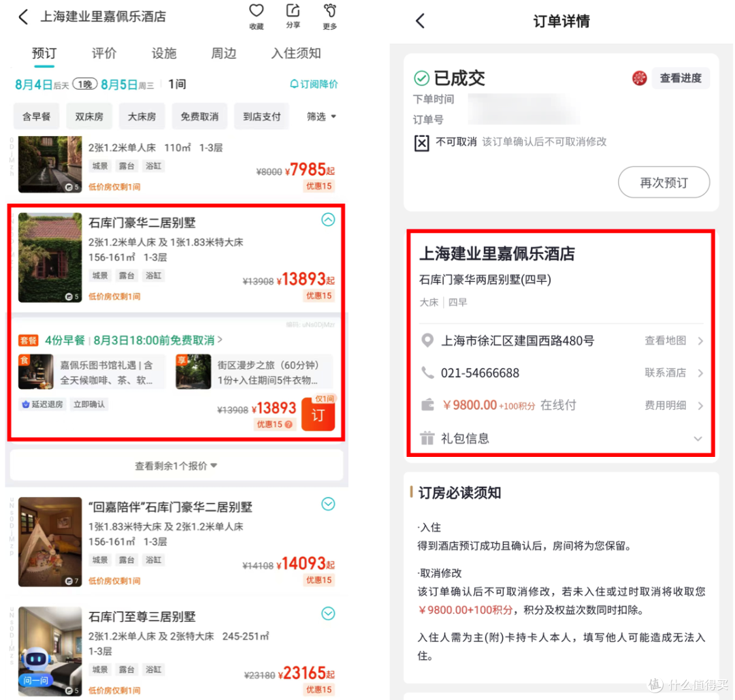Image resolution: width=735 pixels, height=700 pixels.
Task: Switch to the 预订 tab
Action: coord(44,53)
